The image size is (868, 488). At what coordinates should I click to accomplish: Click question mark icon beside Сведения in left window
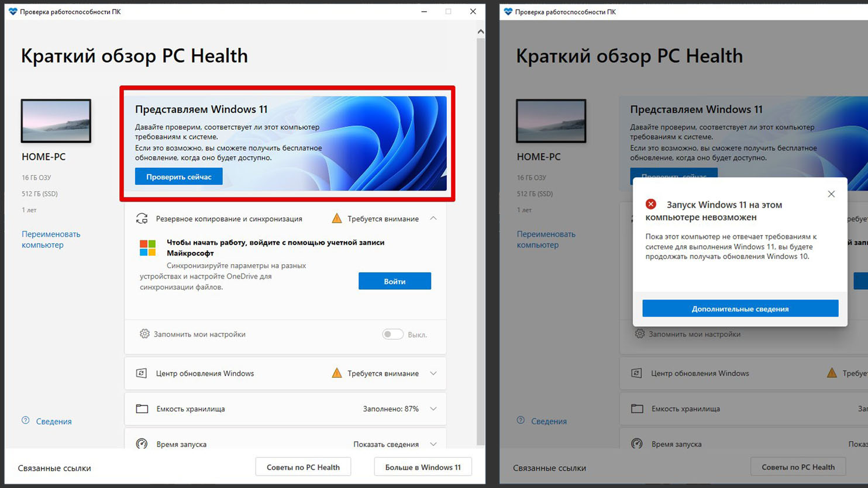click(x=26, y=420)
